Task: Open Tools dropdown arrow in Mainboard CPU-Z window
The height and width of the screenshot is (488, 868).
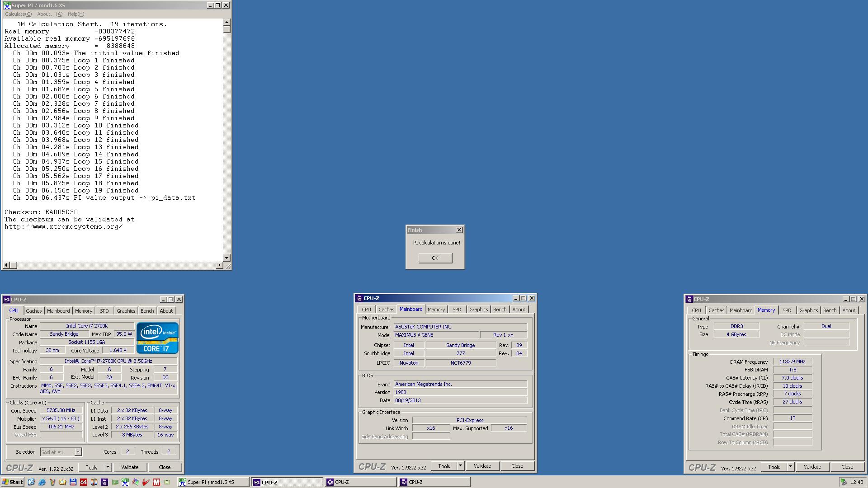Action: 460,466
